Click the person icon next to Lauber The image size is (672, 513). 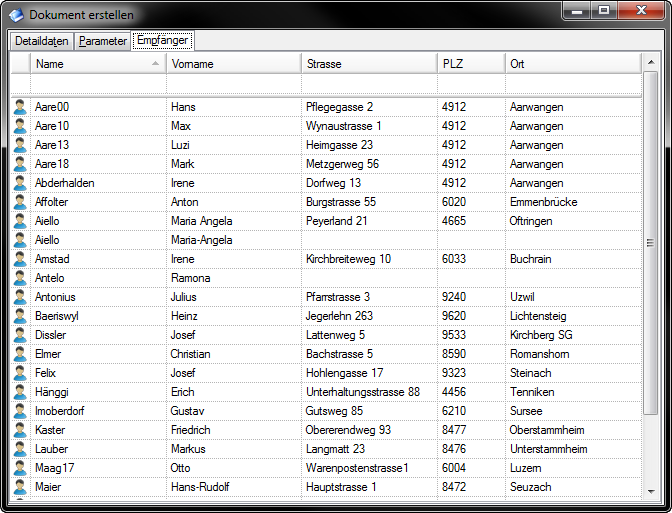[x=20, y=449]
